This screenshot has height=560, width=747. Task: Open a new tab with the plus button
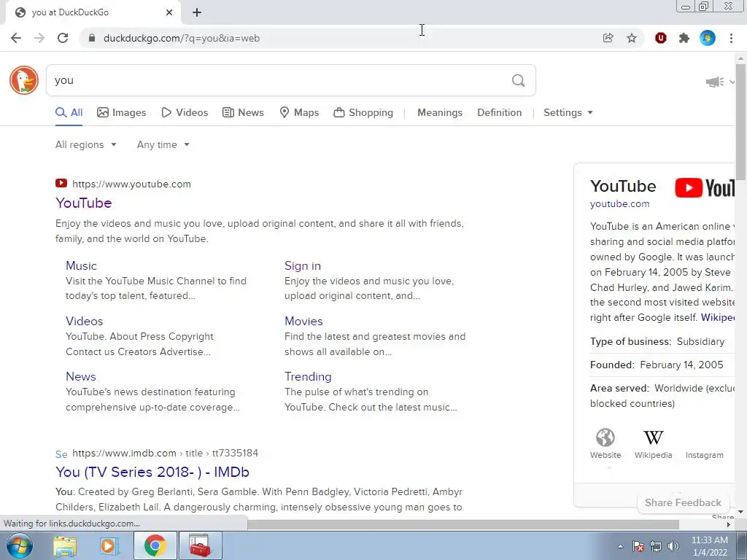click(197, 12)
